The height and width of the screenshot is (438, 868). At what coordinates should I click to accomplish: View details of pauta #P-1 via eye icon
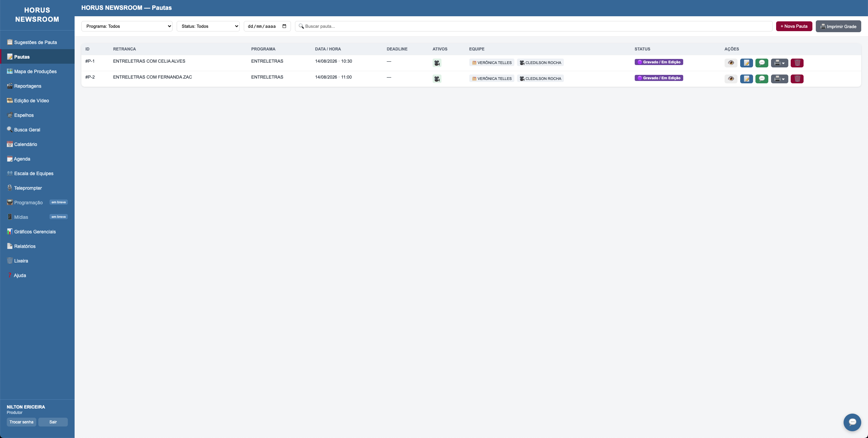coord(731,63)
